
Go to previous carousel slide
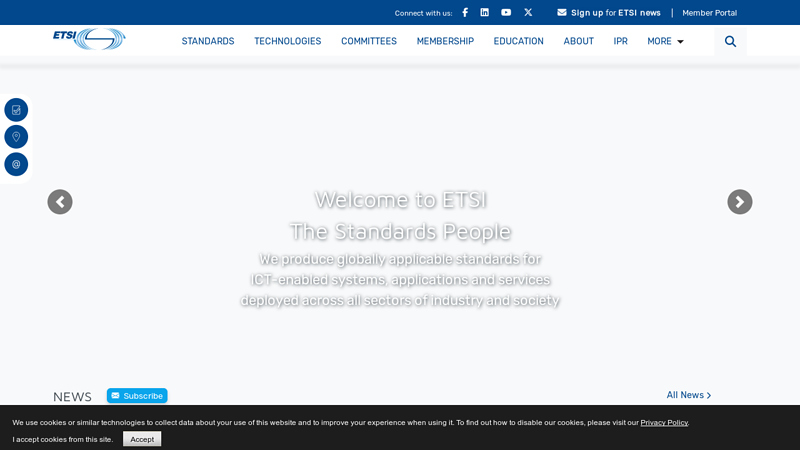[60, 202]
